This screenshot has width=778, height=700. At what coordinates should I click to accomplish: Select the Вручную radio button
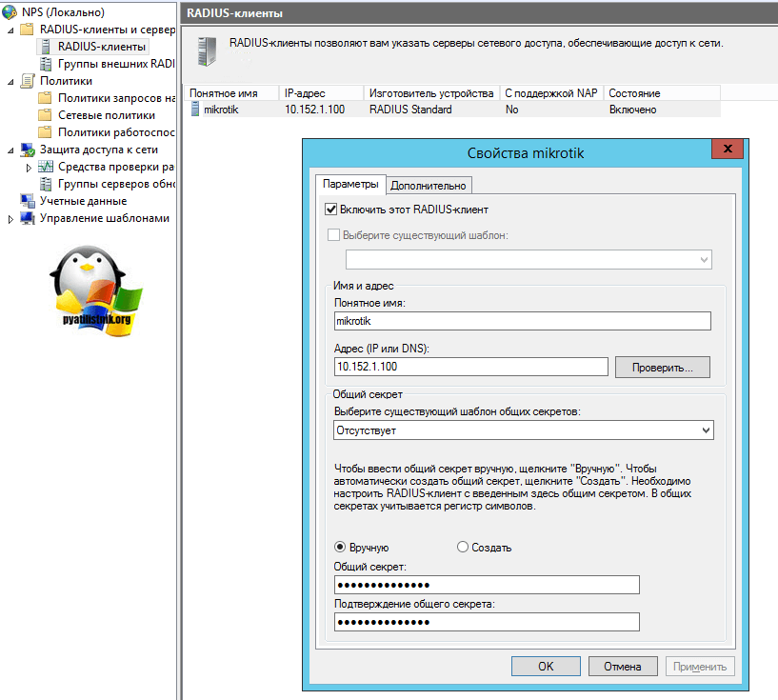[340, 548]
